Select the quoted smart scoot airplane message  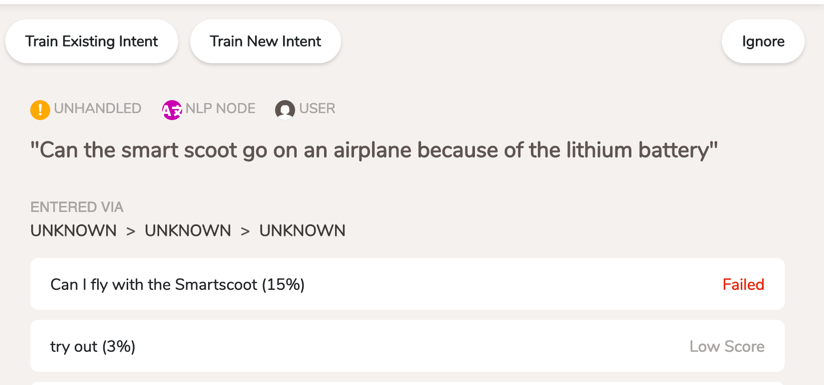pos(374,152)
